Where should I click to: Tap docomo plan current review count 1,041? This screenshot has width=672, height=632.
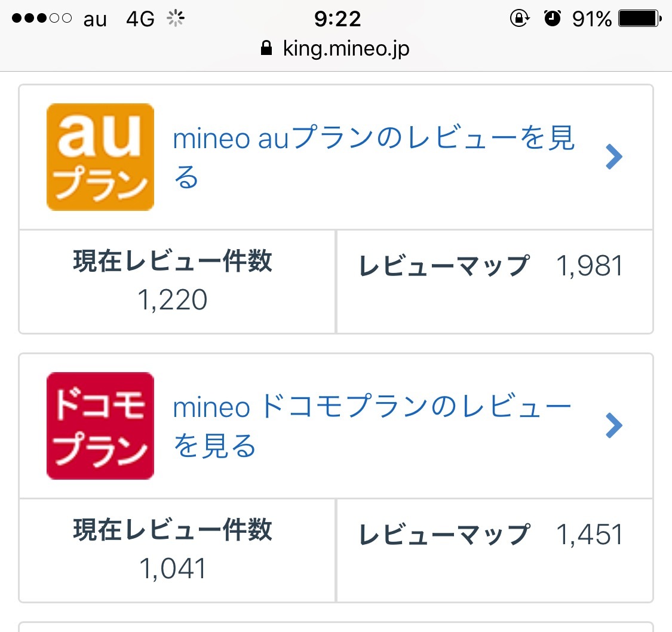coord(172,568)
